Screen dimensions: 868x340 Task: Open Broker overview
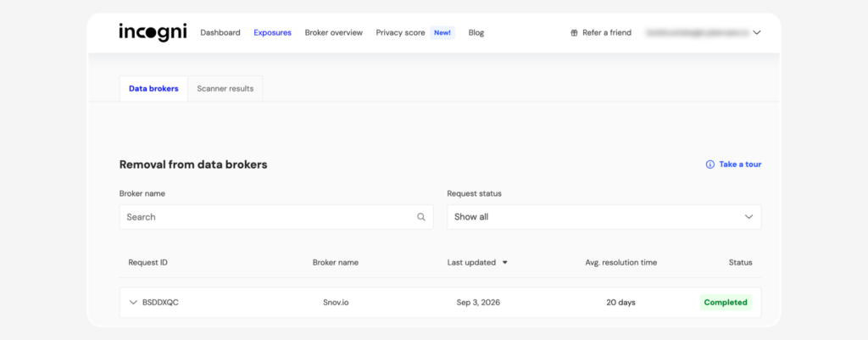click(334, 33)
